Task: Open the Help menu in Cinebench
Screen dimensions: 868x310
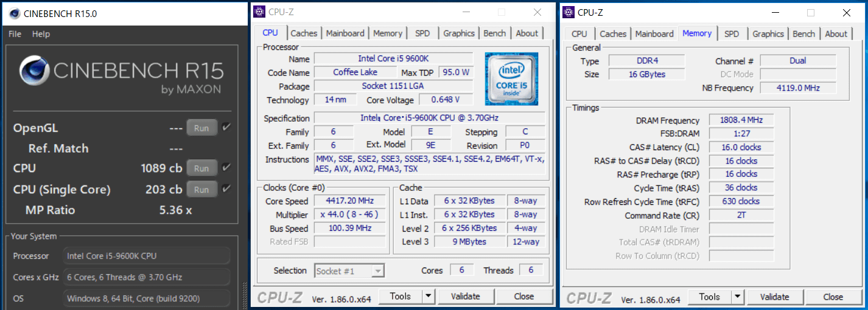Action: pyautogui.click(x=41, y=34)
